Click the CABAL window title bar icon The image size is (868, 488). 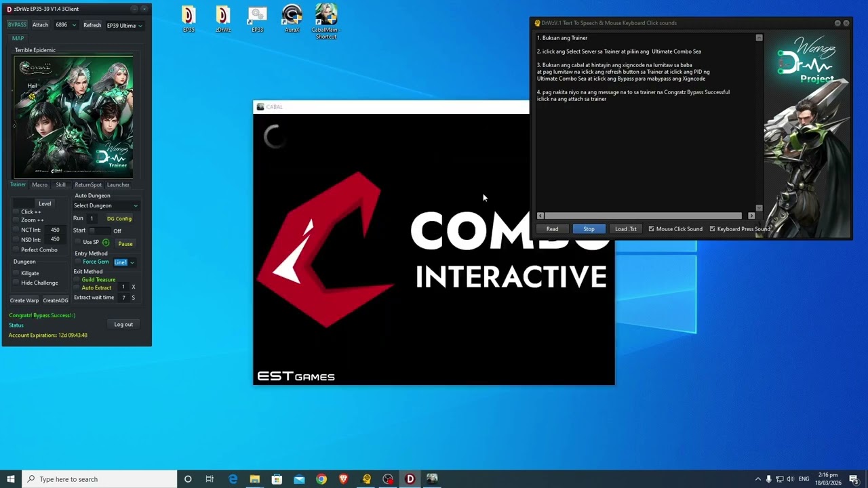coord(260,107)
